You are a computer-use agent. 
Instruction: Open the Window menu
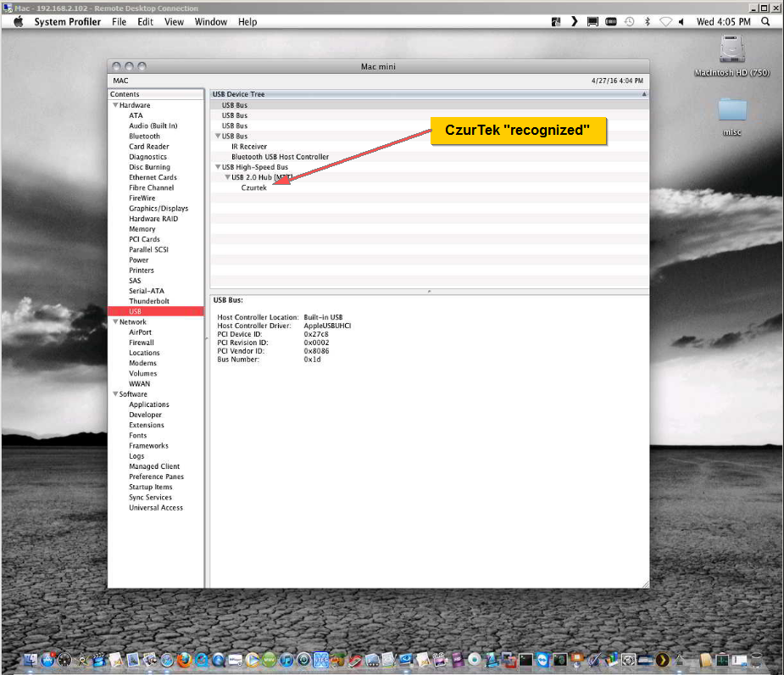coord(210,21)
